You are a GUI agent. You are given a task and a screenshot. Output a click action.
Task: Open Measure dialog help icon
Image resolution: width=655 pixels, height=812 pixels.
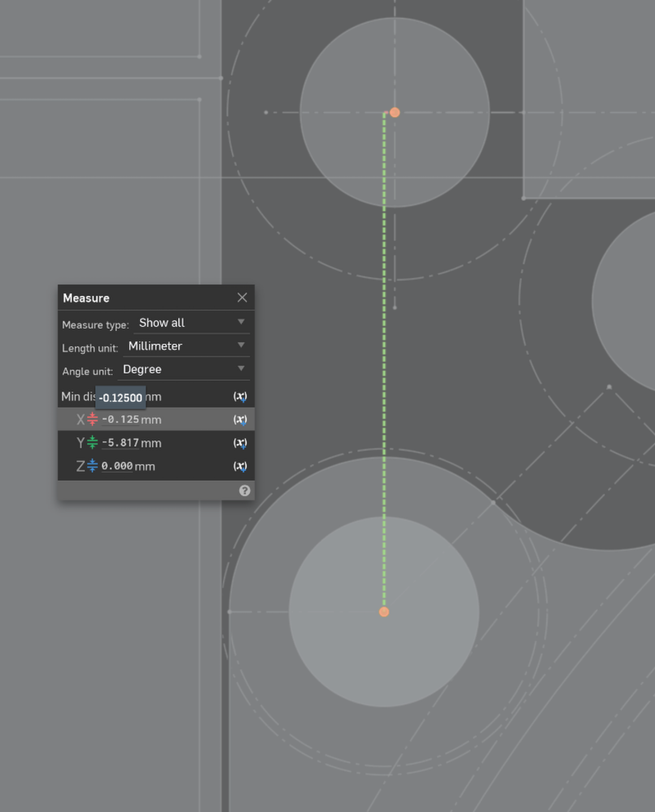click(244, 491)
